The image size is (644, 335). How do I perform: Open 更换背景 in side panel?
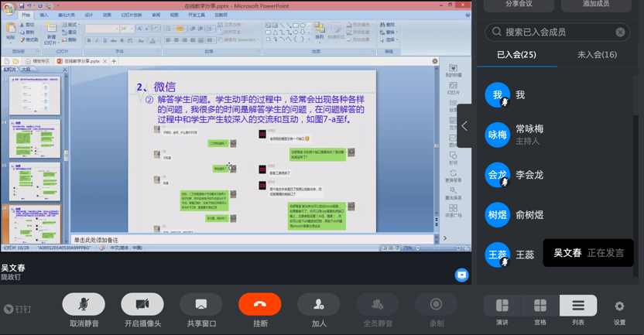tap(453, 176)
